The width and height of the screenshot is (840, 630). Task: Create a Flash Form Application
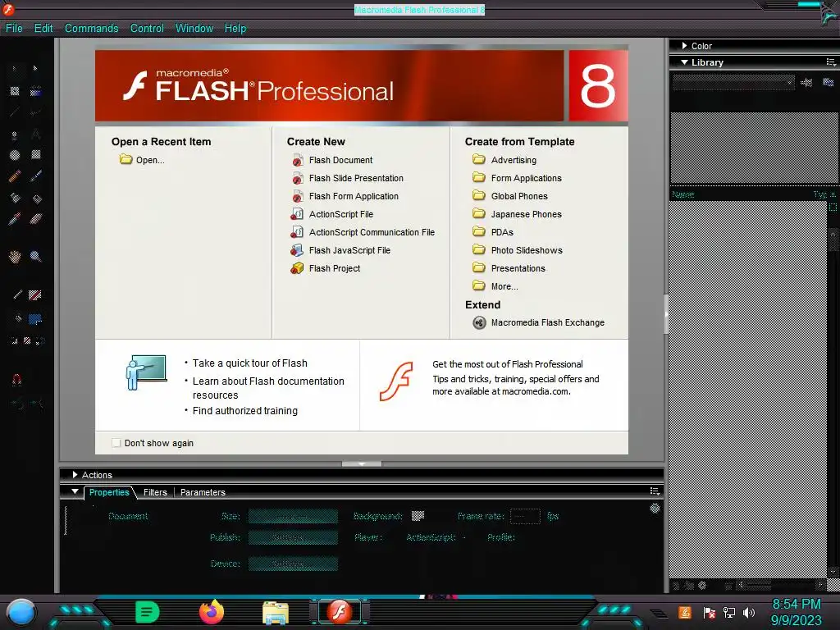(354, 197)
